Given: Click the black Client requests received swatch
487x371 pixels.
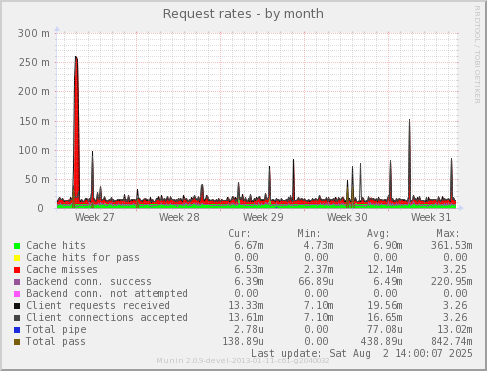Looking at the screenshot, I should pyautogui.click(x=17, y=306).
